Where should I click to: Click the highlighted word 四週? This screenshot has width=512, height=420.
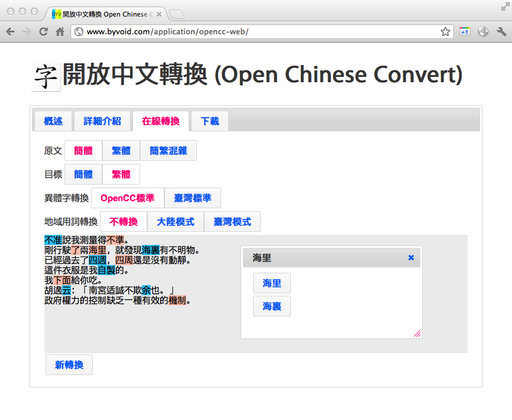pos(98,260)
